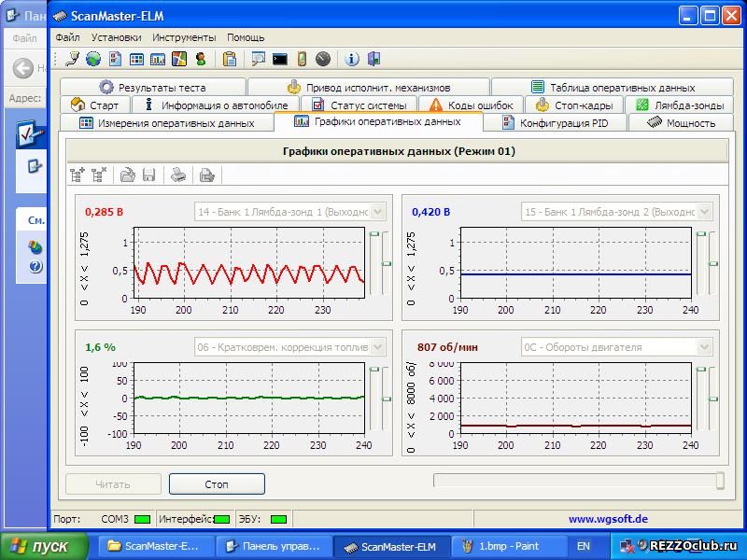Screen dimensions: 747x560
Task: Click the lower scale slider of the Лямбда-зонд 2 graph
Action: point(713,263)
